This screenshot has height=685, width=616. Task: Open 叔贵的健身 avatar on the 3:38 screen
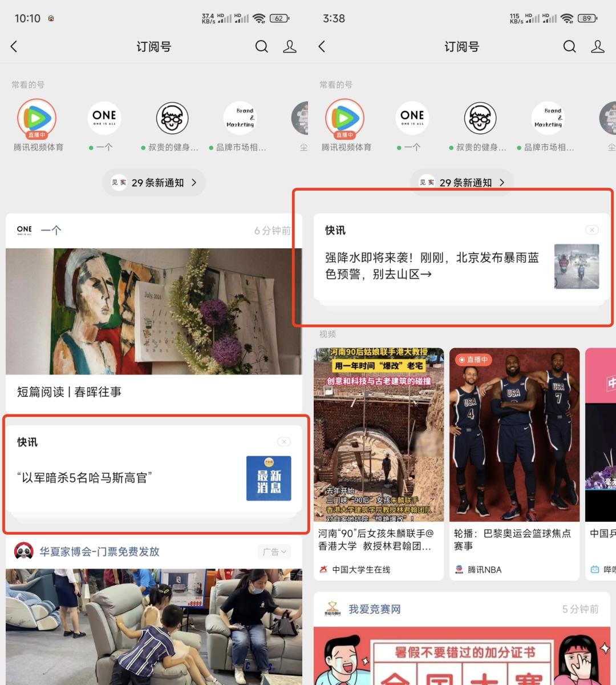[480, 118]
